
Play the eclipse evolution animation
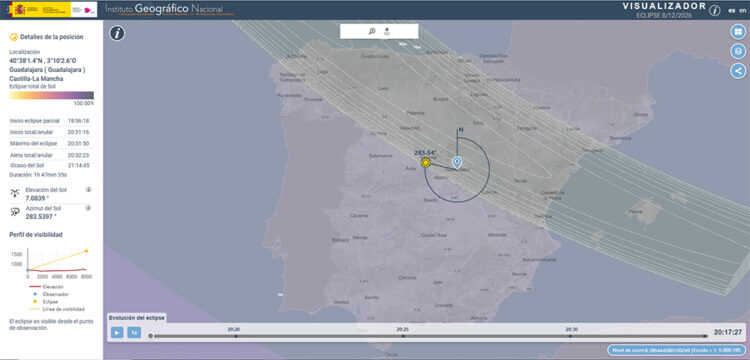point(117,332)
